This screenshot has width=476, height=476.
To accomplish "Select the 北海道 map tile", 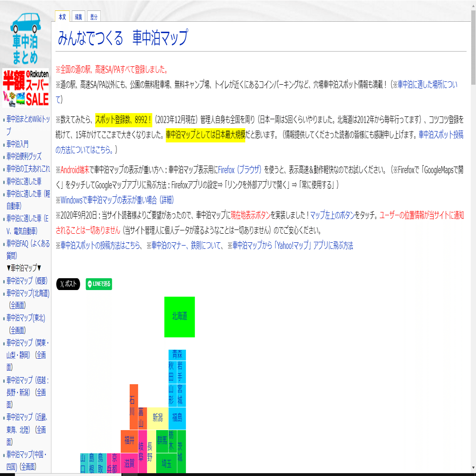I will tap(179, 317).
